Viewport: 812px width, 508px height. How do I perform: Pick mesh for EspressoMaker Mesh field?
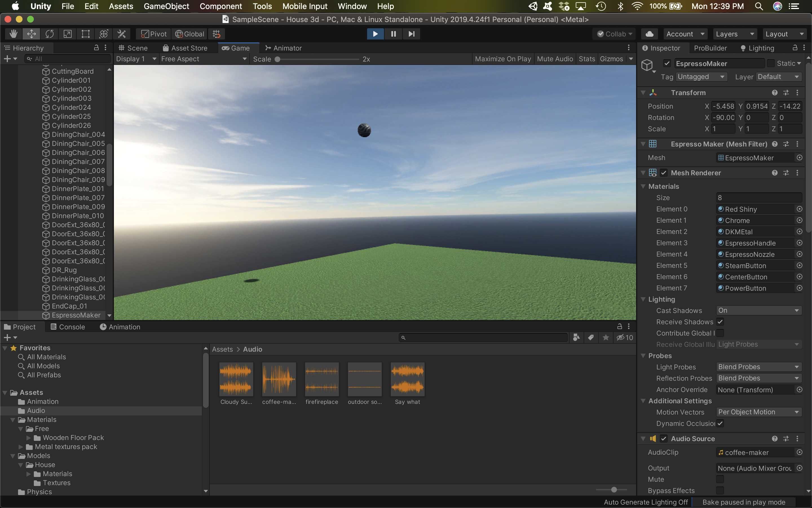800,157
